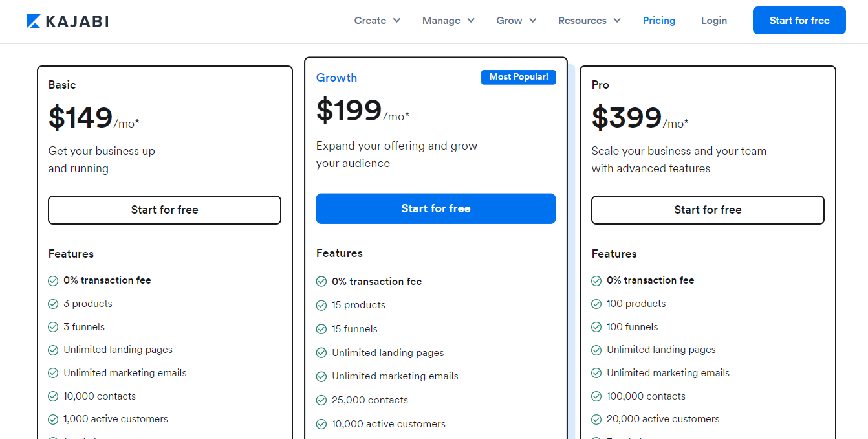Screen dimensions: 868x439
Task: Open the Login link
Action: (713, 21)
